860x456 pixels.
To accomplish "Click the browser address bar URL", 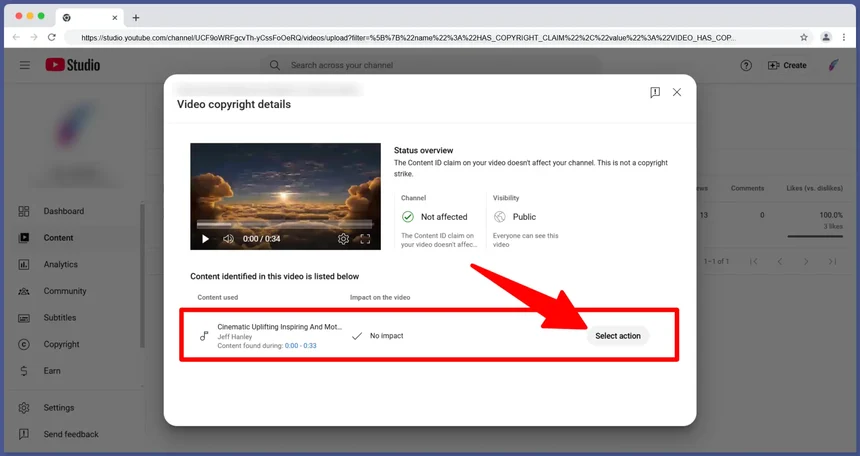I will click(x=409, y=38).
